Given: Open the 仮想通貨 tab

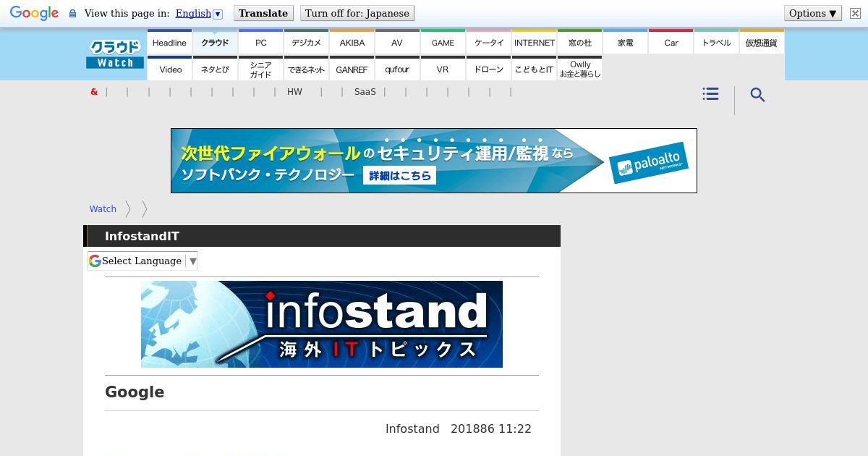Looking at the screenshot, I should (x=762, y=42).
